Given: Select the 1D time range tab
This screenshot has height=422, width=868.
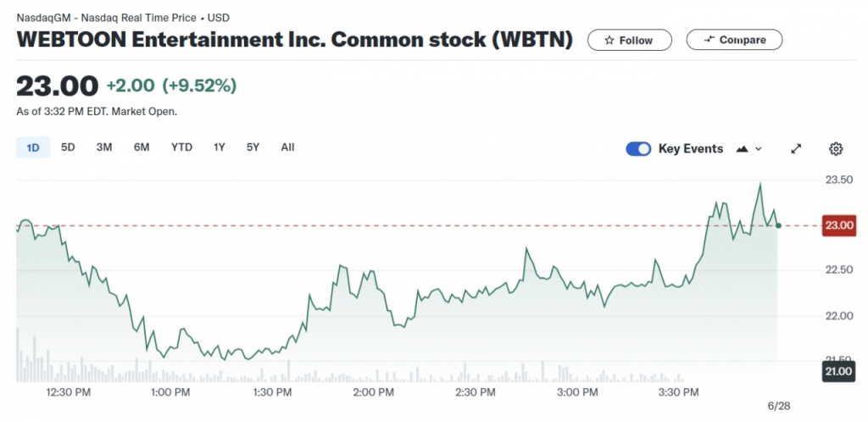Looking at the screenshot, I should point(33,147).
